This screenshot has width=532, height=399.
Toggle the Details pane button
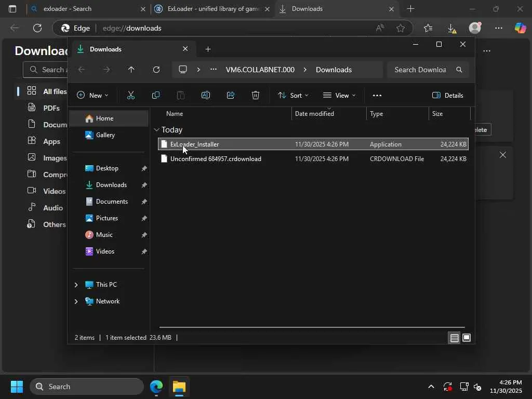tap(447, 96)
